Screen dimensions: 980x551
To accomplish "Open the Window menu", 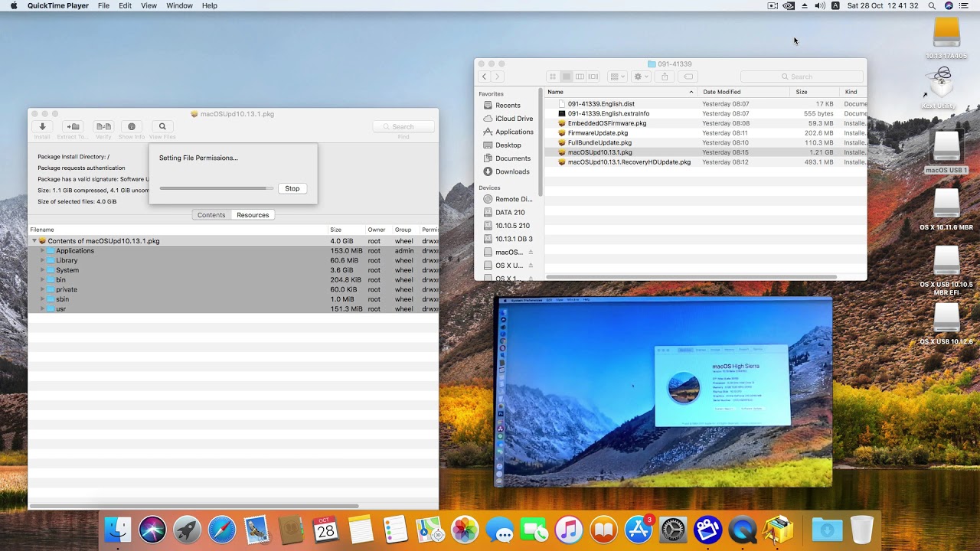I will [x=179, y=5].
